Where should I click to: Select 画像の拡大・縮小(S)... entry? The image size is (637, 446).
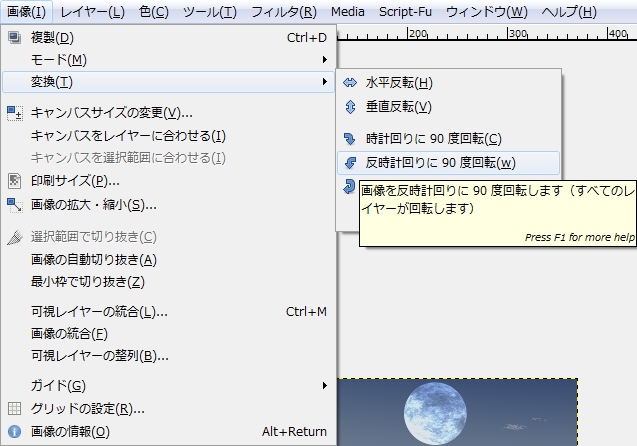pos(168,205)
